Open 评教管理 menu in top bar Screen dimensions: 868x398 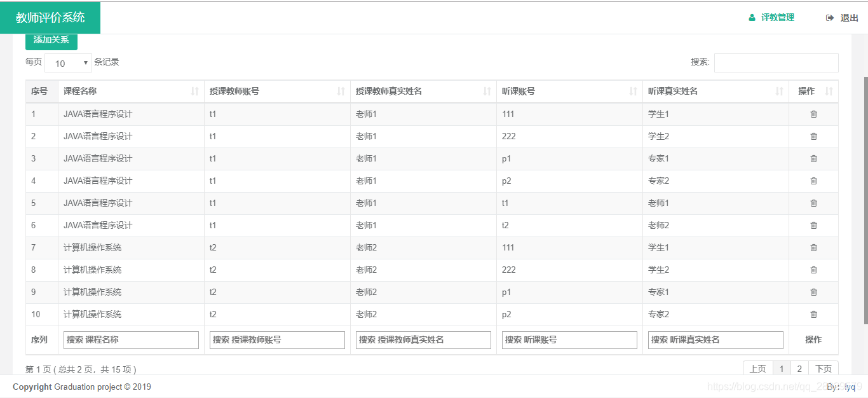point(771,18)
